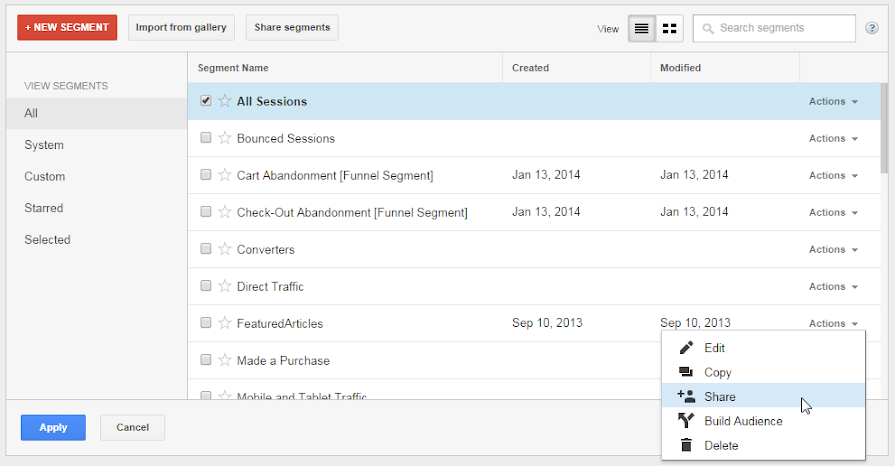Expand Actions menu for Converters
The image size is (895, 466).
click(x=833, y=250)
